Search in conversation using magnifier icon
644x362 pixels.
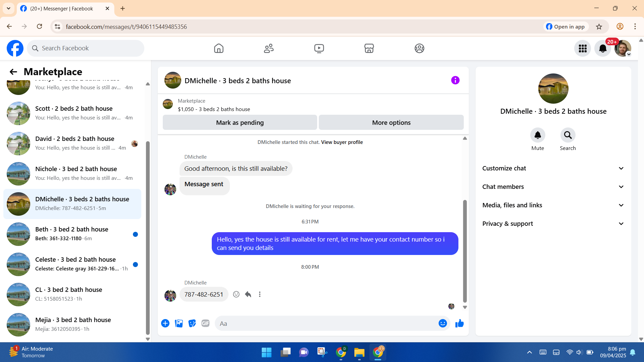coord(568,135)
